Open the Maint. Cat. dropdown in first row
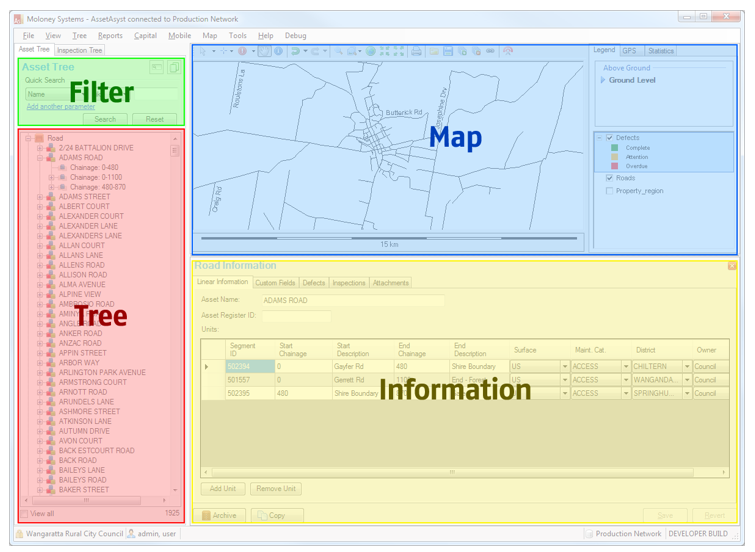The width and height of the screenshot is (755, 552). tap(626, 367)
